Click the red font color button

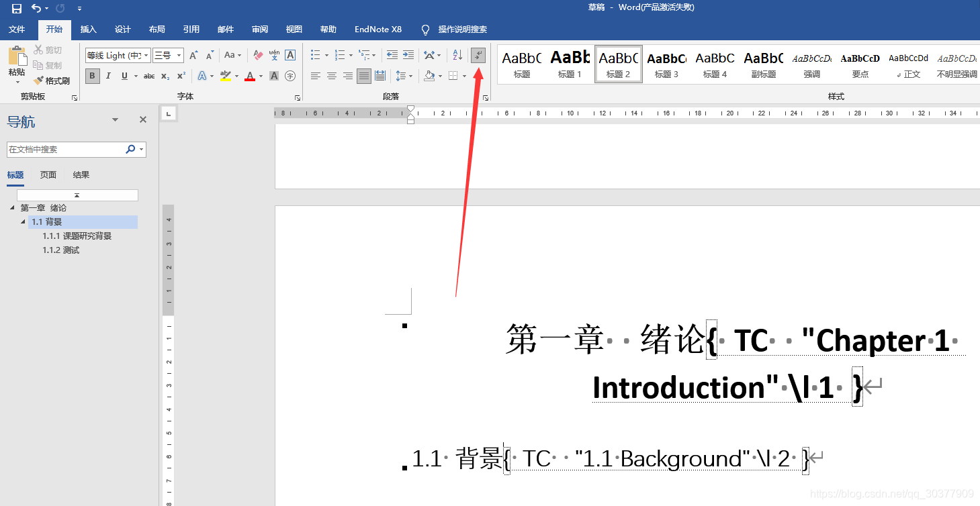pyautogui.click(x=249, y=77)
